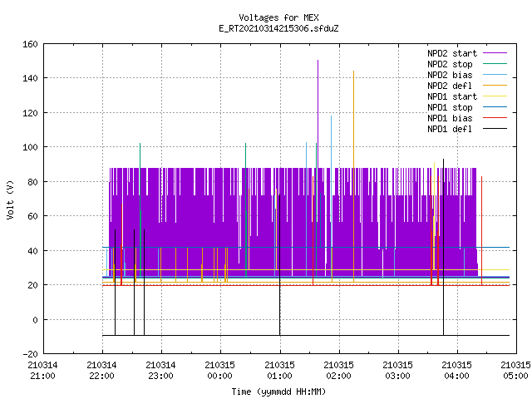Click the black NPD1 defl legend line
Image resolution: width=532 pixels, height=399 pixels.
[x=495, y=129]
